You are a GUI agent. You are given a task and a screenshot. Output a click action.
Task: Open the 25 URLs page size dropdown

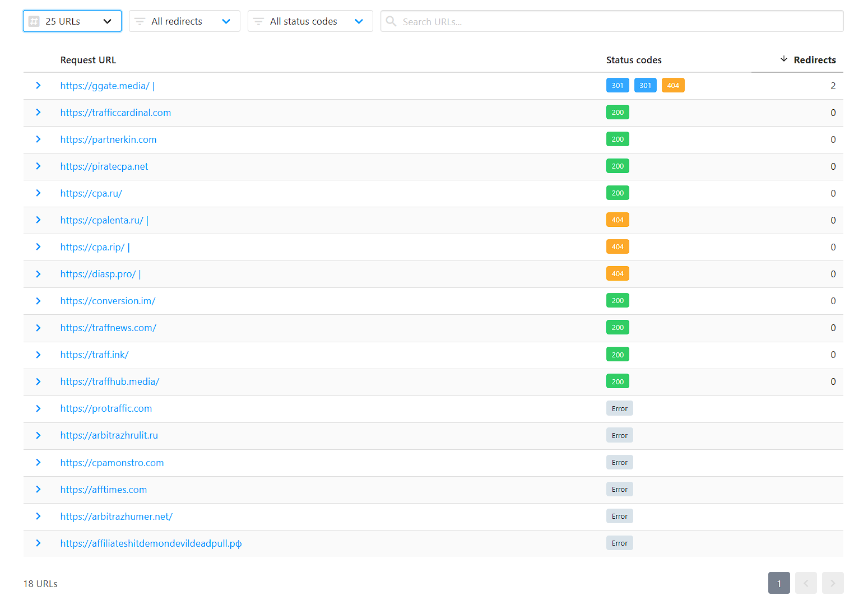tap(72, 21)
